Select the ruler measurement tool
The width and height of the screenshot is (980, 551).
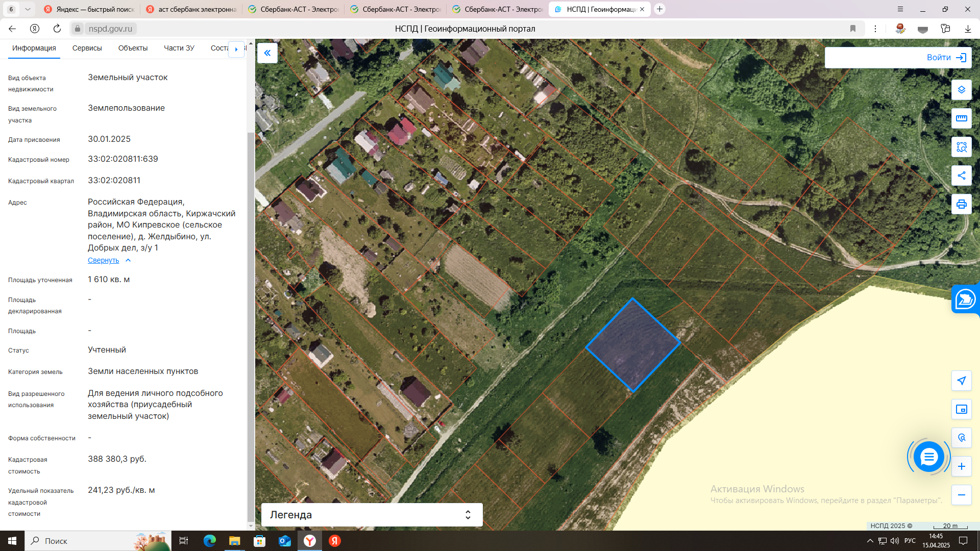[961, 118]
